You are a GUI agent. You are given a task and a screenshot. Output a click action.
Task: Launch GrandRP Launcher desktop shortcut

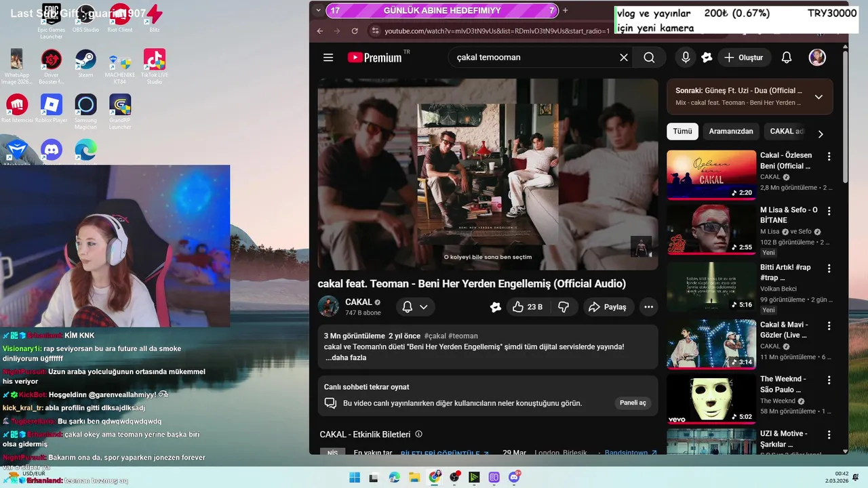[x=120, y=112]
